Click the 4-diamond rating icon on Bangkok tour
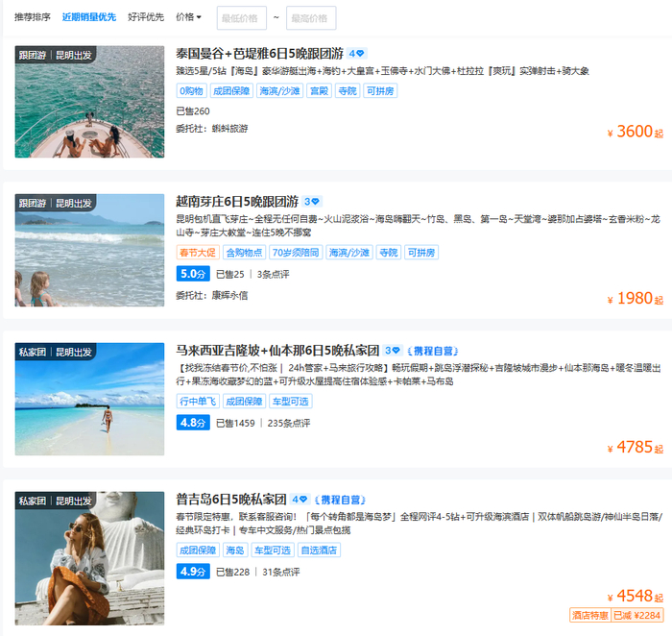Screen dimensions: 672x636 [356, 54]
